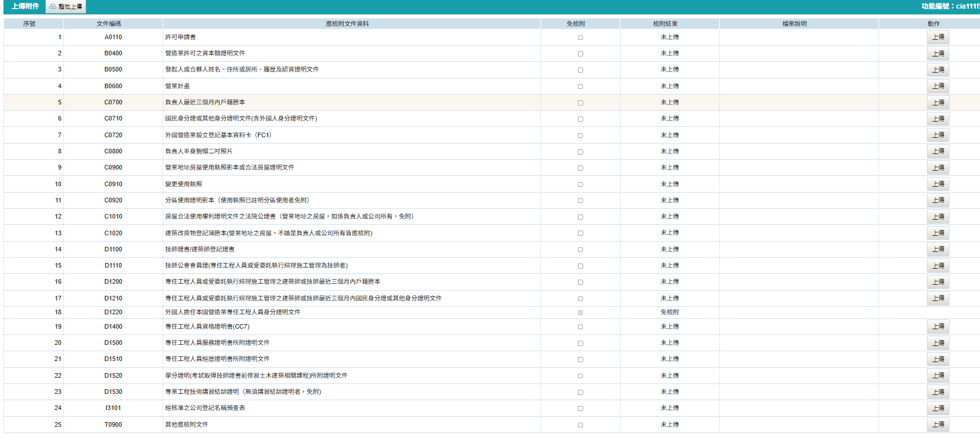Viewport: 980px width, 444px height.
Task: Click the 序號 column header
Action: point(29,24)
